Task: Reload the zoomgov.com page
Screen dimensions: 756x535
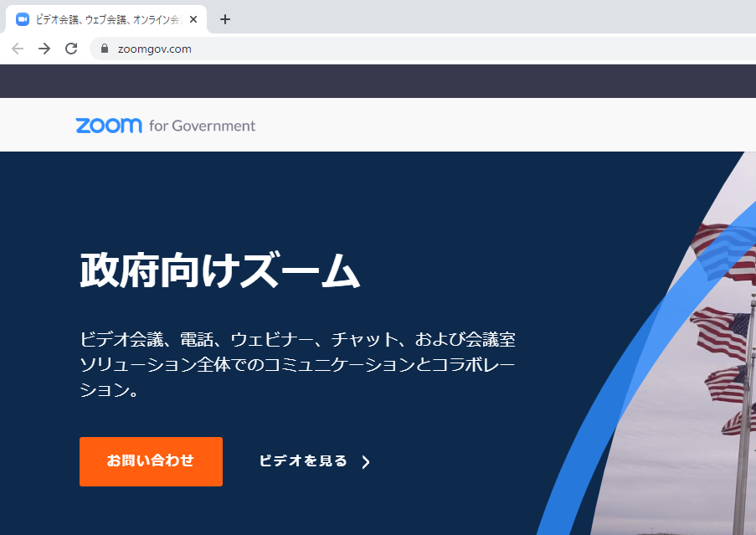Action: pyautogui.click(x=71, y=49)
